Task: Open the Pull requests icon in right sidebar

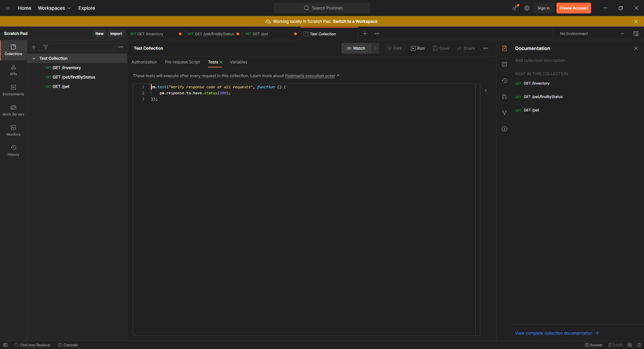Action: coord(504,97)
